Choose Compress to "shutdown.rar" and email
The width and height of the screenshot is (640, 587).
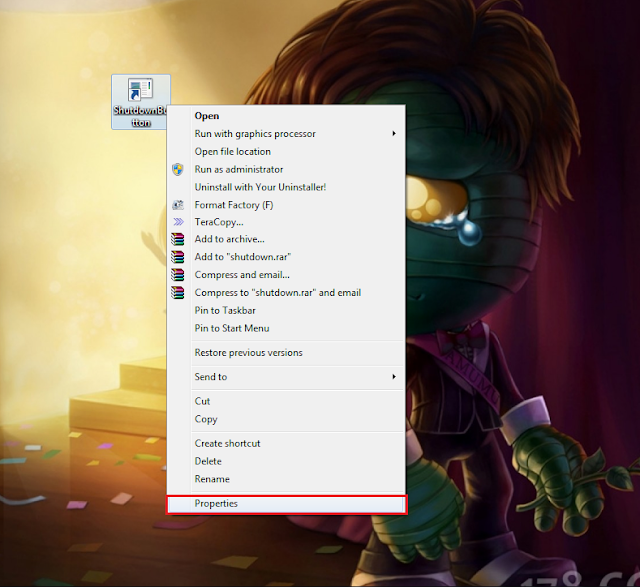point(286,293)
